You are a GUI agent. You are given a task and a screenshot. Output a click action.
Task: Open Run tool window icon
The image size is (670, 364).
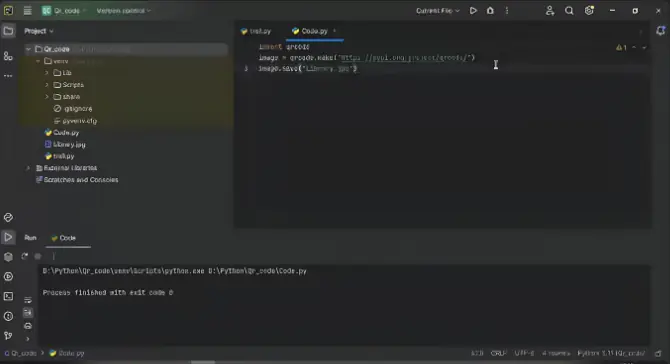pyautogui.click(x=8, y=237)
